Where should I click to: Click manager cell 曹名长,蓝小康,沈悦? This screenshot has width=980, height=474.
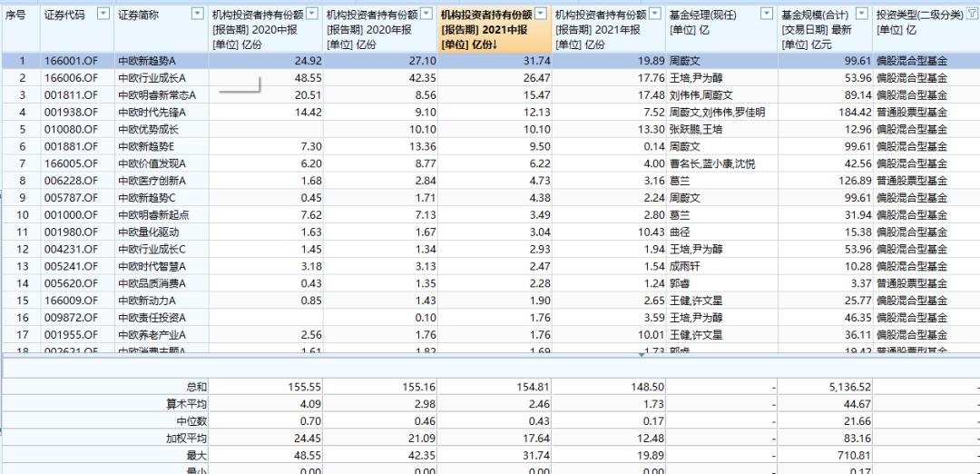tap(712, 163)
